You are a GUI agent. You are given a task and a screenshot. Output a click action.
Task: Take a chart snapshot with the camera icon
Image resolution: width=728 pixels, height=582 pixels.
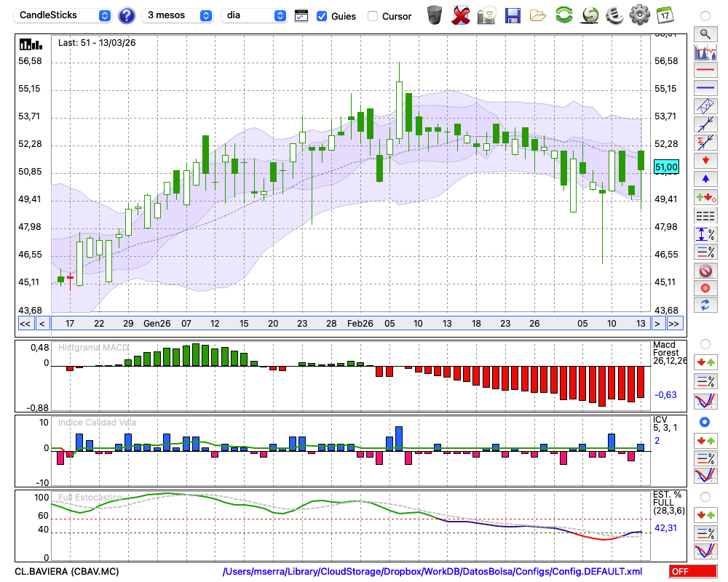coord(486,15)
